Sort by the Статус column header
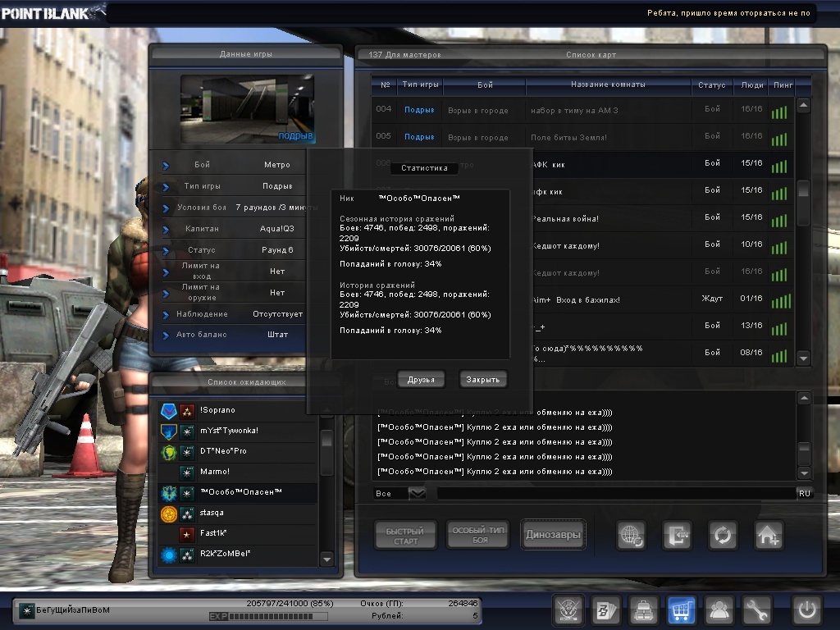The width and height of the screenshot is (840, 630). tap(712, 84)
